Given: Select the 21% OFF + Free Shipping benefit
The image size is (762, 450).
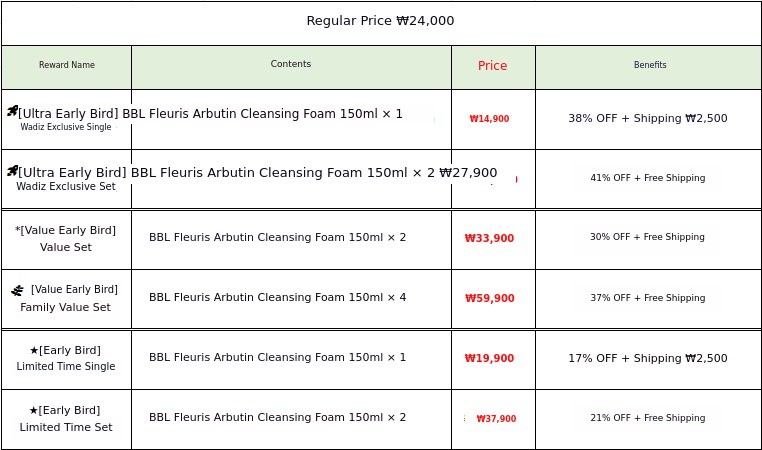Looking at the screenshot, I should (648, 418).
